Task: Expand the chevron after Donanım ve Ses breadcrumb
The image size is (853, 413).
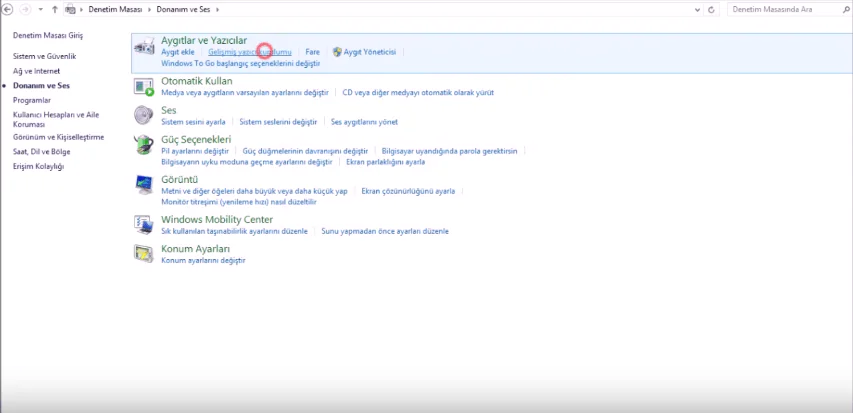Action: [217, 10]
